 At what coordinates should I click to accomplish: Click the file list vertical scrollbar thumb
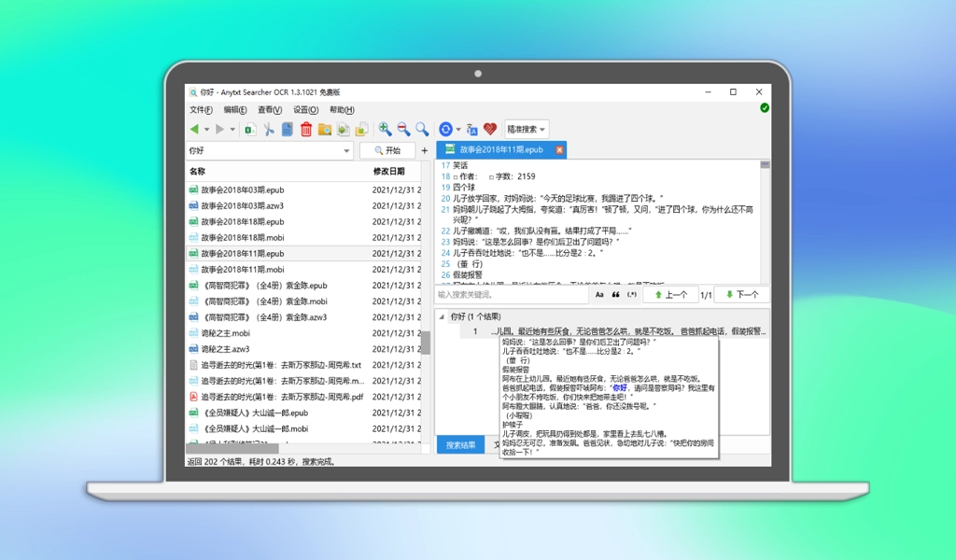point(426,343)
